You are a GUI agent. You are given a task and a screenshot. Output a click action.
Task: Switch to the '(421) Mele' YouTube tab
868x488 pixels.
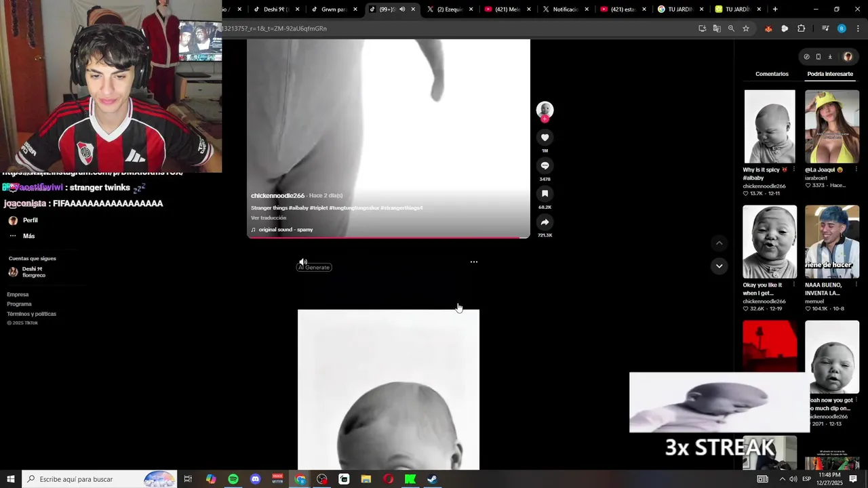pos(507,9)
